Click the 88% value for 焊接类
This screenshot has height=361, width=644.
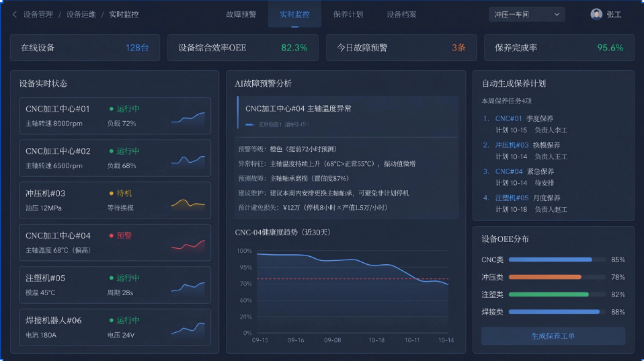click(x=618, y=312)
